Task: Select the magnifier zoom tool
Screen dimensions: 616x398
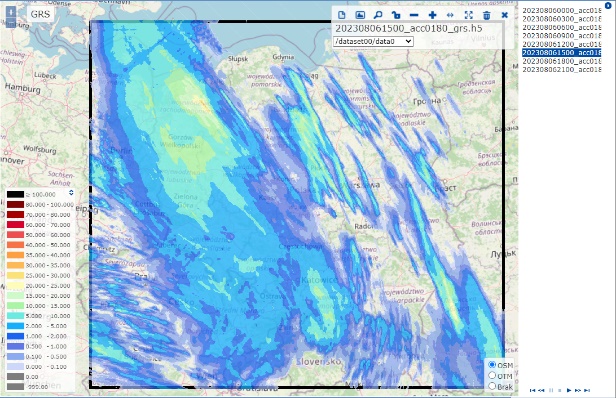Action: click(x=378, y=15)
